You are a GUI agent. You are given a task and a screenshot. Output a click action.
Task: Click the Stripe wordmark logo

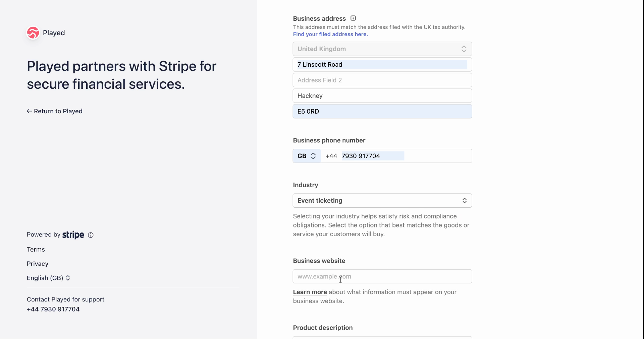pyautogui.click(x=73, y=235)
